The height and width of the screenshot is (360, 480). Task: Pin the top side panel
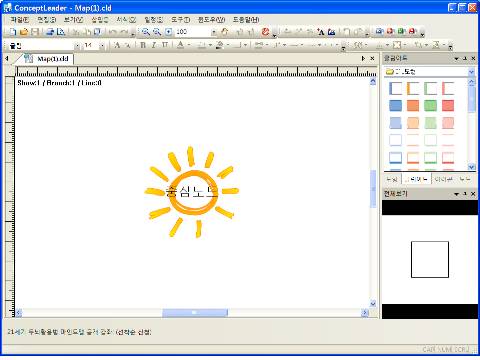[465, 59]
